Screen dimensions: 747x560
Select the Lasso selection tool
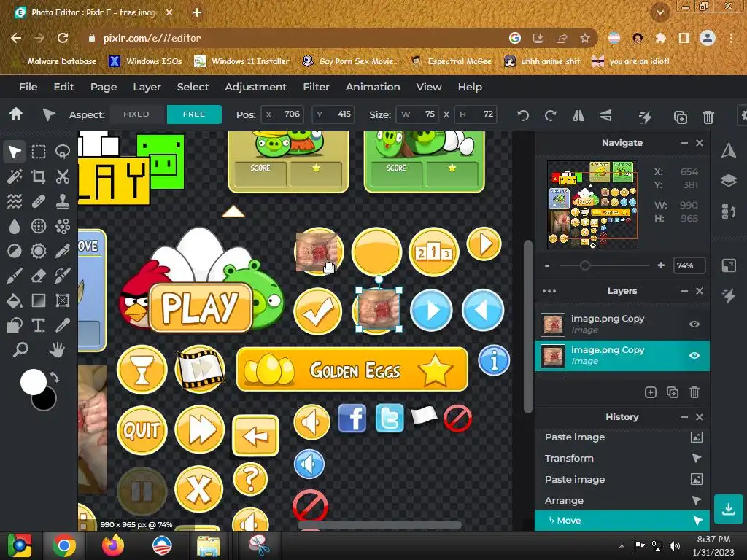(x=63, y=152)
